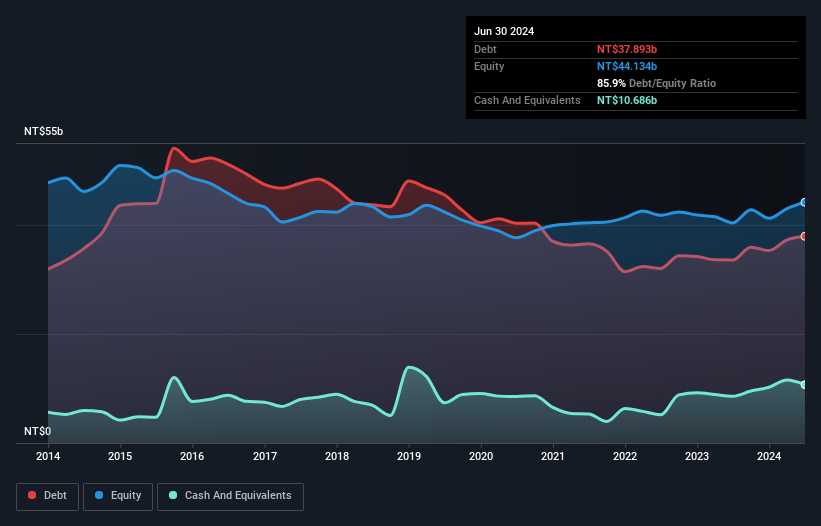Screen dimensions: 821x526
Task: Click the NT$37.893b debt value
Action: coord(627,49)
